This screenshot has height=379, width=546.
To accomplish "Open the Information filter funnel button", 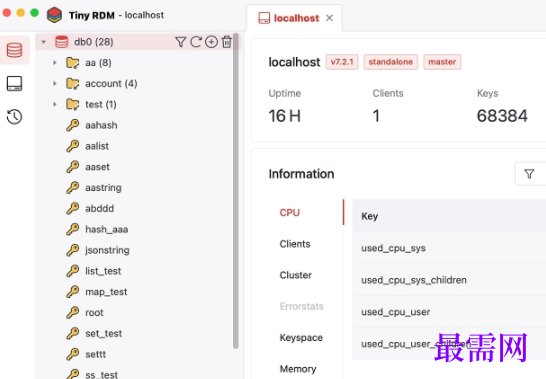I will [x=529, y=174].
